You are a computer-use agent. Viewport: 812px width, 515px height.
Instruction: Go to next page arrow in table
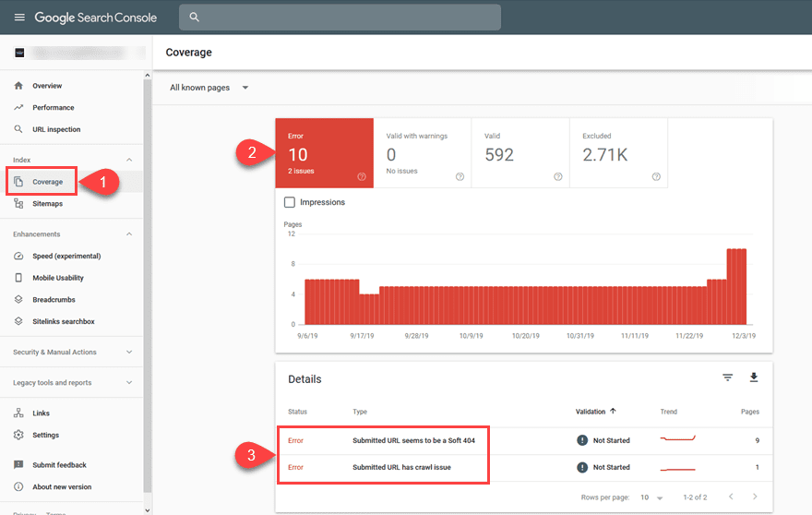[754, 497]
